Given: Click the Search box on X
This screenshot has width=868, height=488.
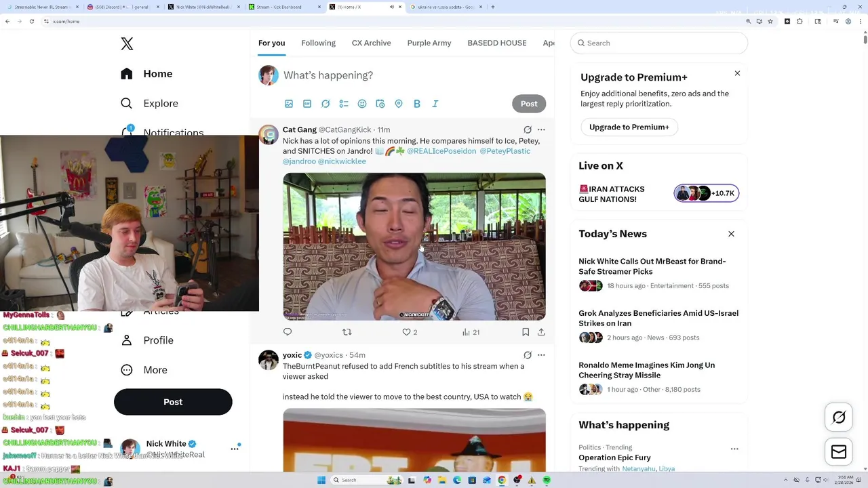Looking at the screenshot, I should 659,43.
